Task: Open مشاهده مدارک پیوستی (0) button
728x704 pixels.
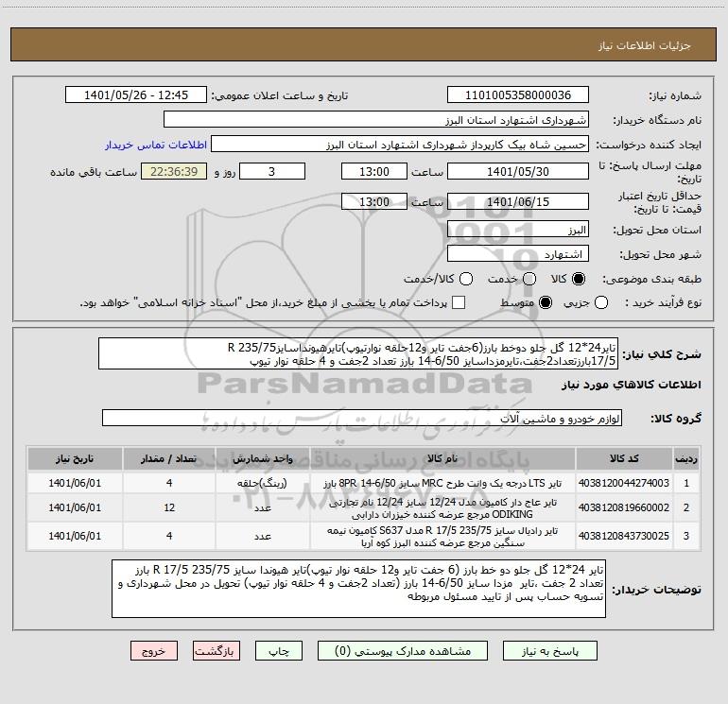Action: [403, 651]
